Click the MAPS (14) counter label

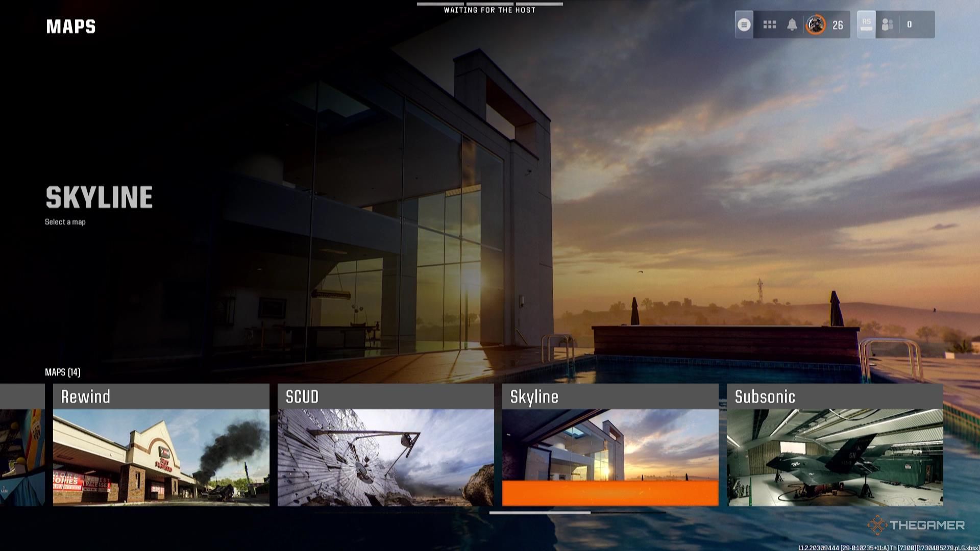pyautogui.click(x=62, y=372)
